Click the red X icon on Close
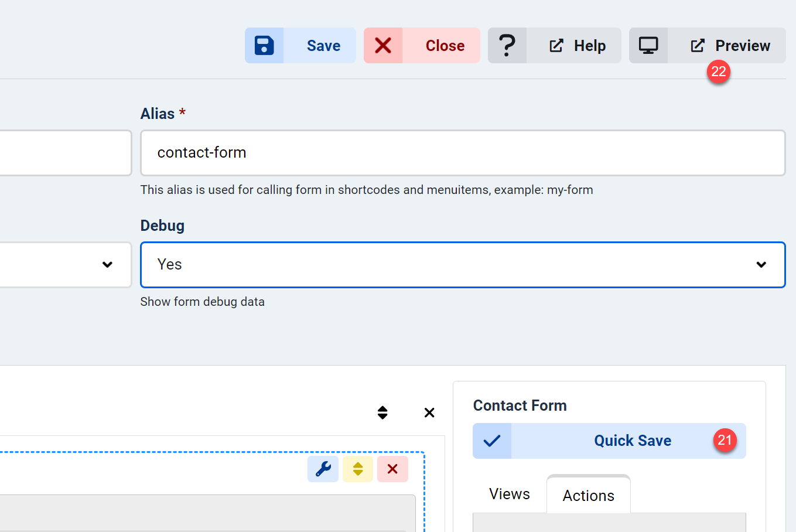 (383, 46)
